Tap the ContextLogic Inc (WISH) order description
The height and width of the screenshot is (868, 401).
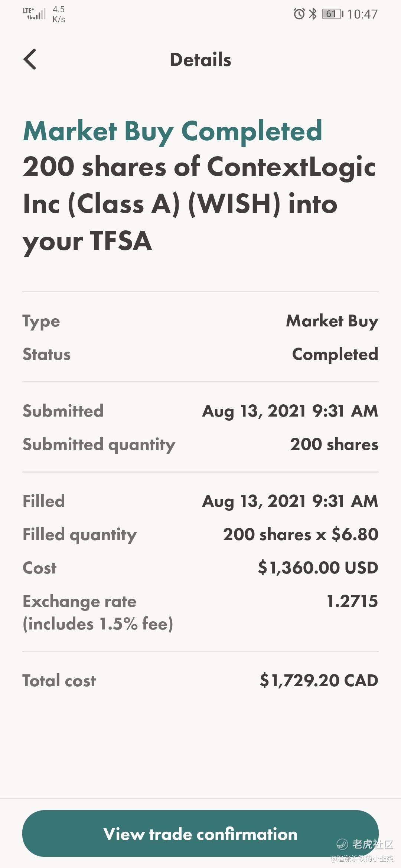199,204
